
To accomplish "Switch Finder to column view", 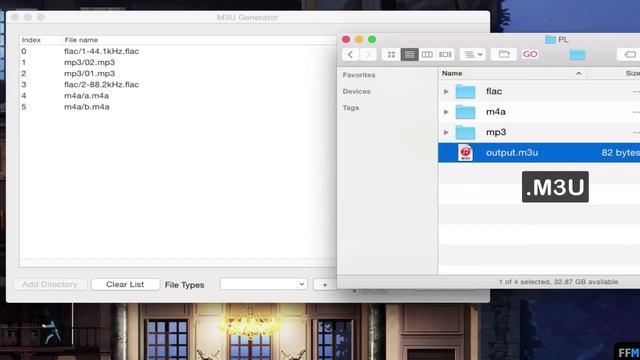I will (427, 54).
